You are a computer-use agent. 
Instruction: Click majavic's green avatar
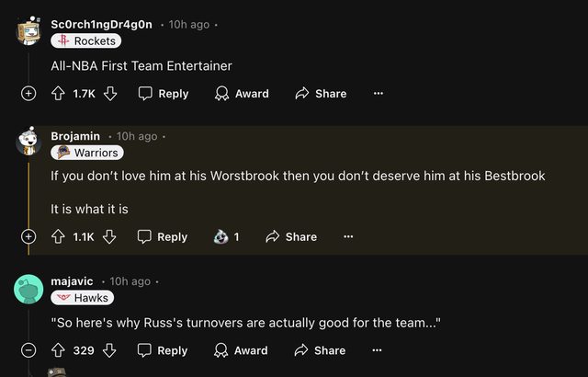(x=28, y=290)
